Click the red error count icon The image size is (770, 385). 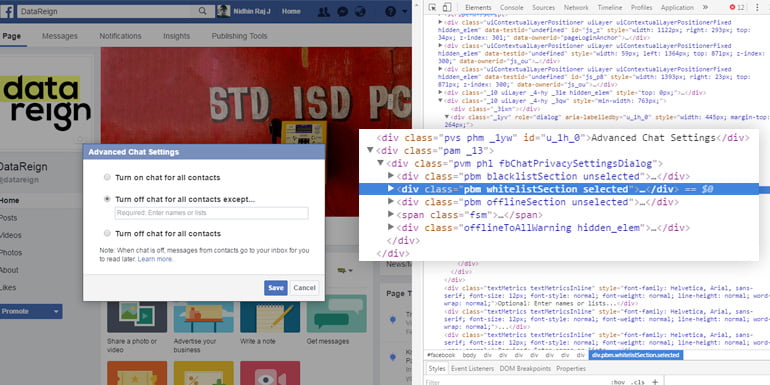(732, 7)
